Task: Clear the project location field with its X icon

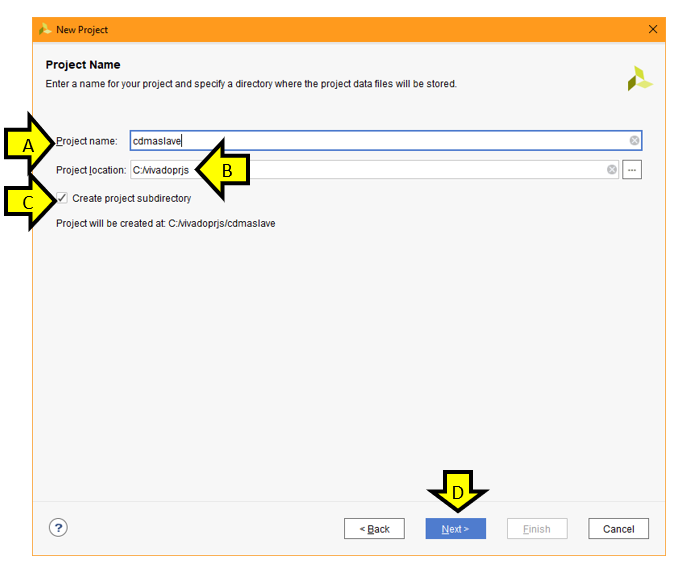Action: pyautogui.click(x=612, y=170)
